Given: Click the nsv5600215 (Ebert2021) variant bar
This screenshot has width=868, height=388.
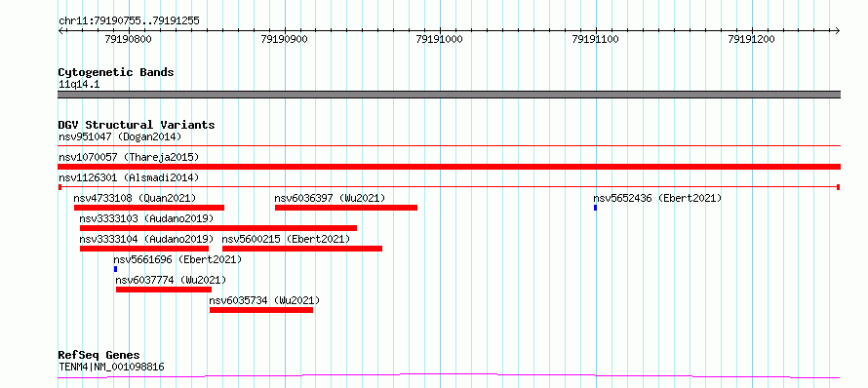Looking at the screenshot, I should 302,249.
